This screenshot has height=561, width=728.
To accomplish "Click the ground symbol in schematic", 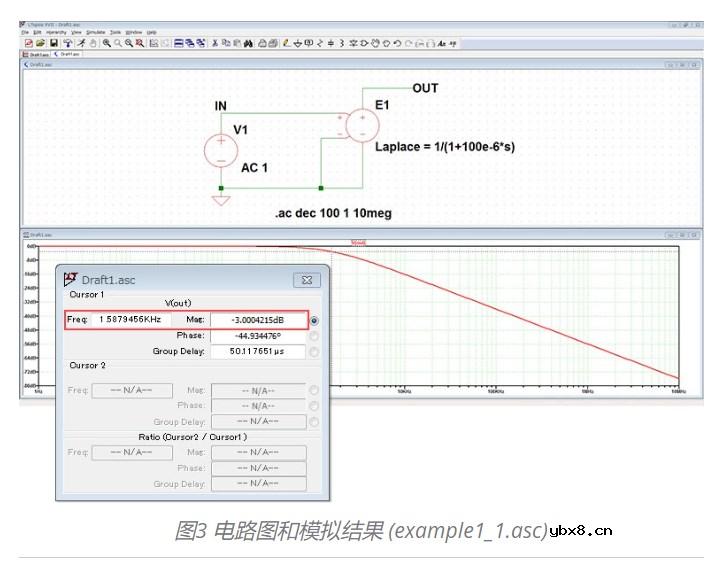I will coord(221,200).
